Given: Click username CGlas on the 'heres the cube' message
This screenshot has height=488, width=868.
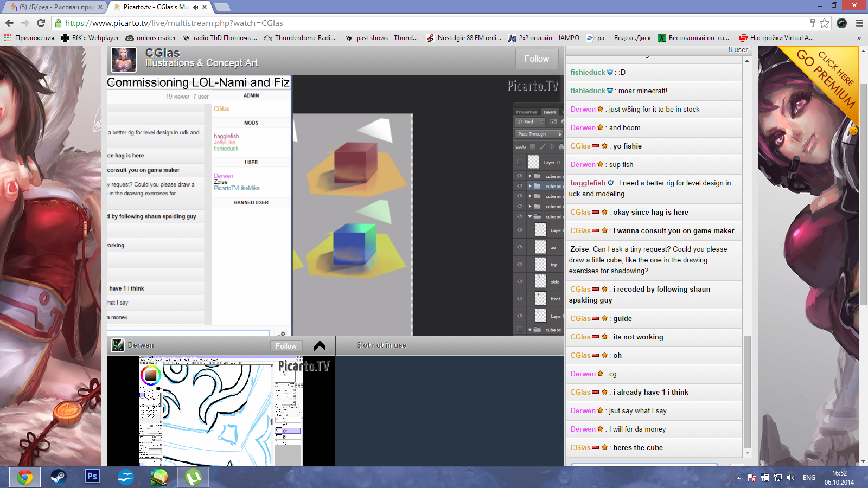Looking at the screenshot, I should pos(580,447).
